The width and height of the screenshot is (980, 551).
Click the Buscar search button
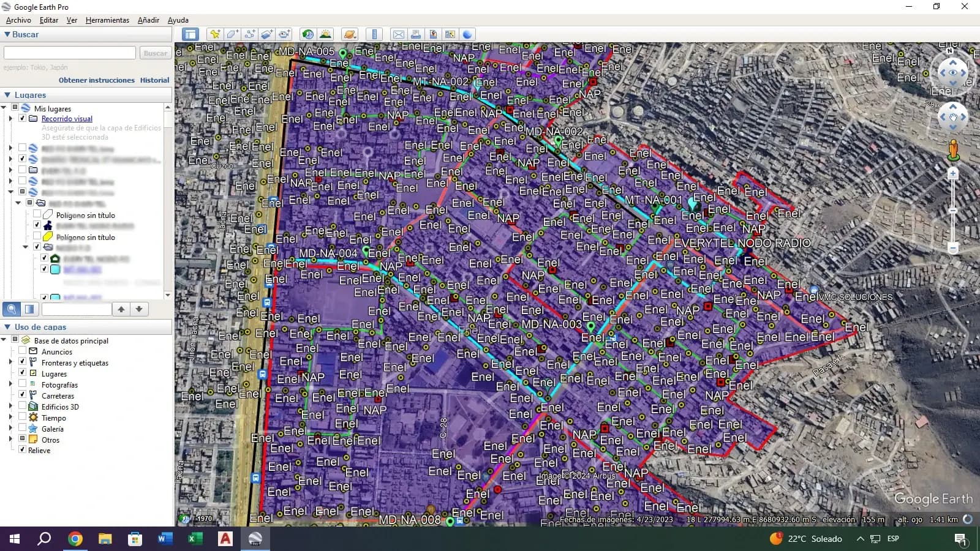155,53
